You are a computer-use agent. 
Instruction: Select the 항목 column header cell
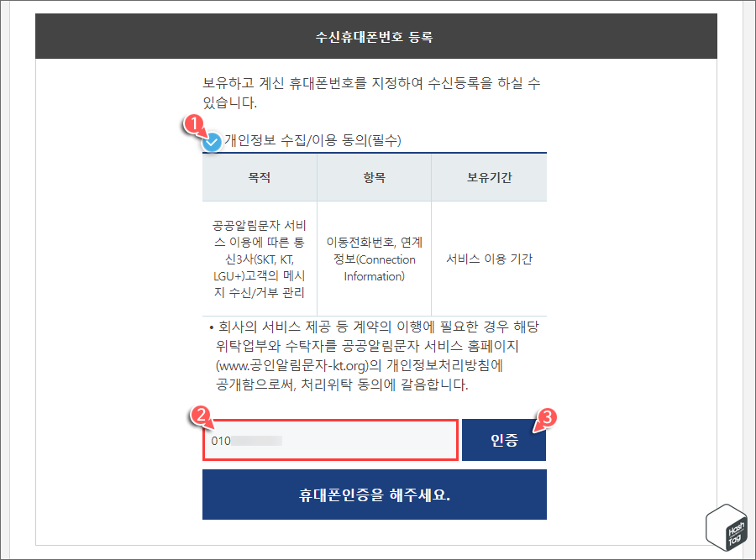[374, 177]
